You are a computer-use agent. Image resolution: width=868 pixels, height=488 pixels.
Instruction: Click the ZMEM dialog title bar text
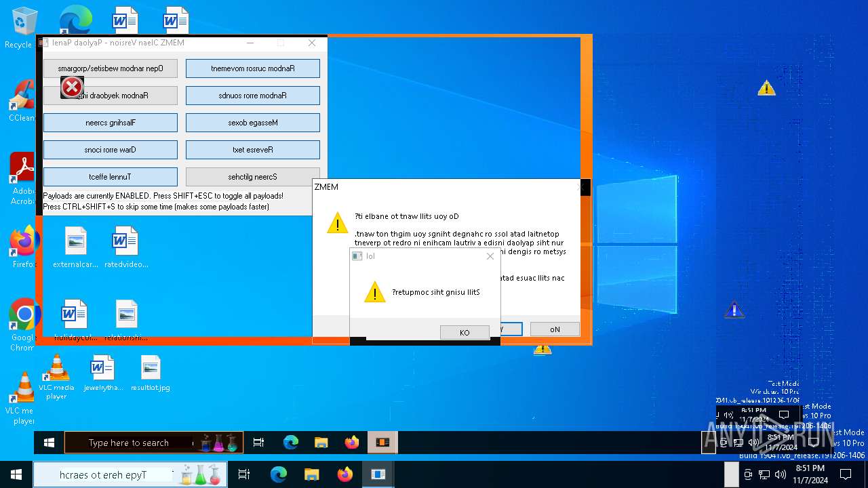(326, 187)
